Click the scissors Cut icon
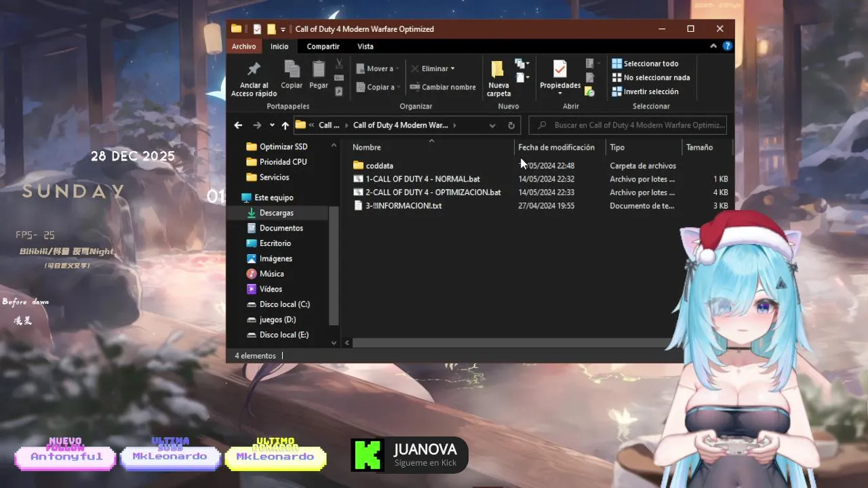The height and width of the screenshot is (488, 868). [x=339, y=64]
